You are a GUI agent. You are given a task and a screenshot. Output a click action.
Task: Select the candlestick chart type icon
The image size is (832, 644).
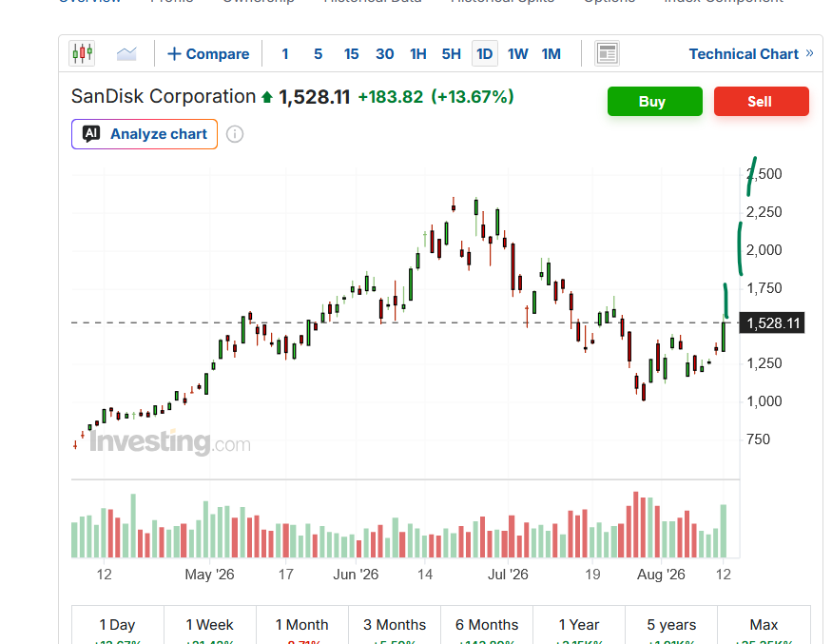[x=82, y=53]
